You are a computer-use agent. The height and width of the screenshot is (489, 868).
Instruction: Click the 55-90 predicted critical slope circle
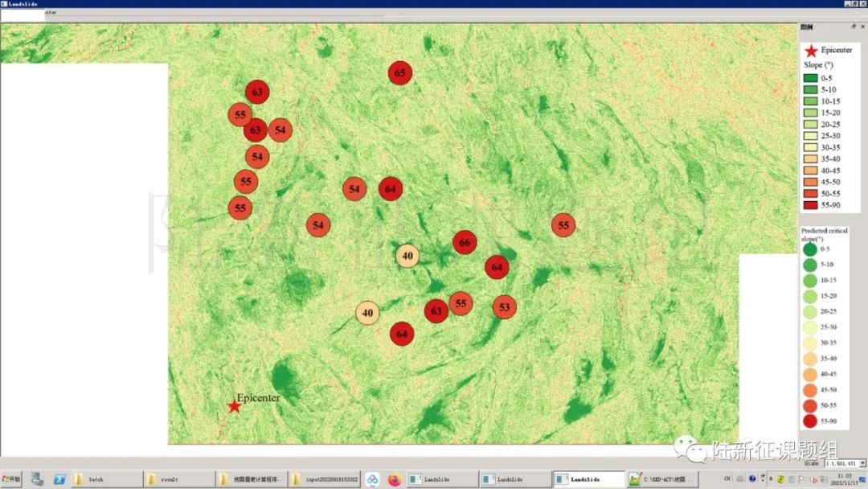click(809, 421)
